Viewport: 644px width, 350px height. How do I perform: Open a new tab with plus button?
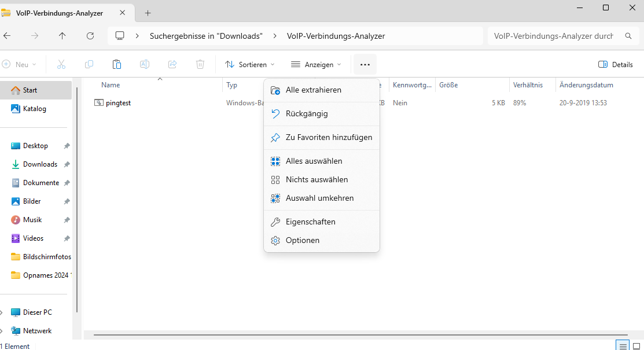click(148, 13)
